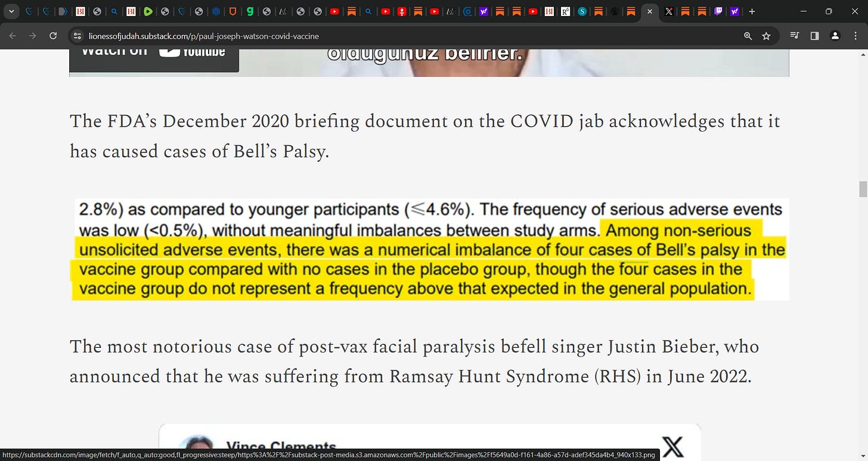
Task: Switch to the blue 'C' swirl tab
Action: [x=468, y=11]
